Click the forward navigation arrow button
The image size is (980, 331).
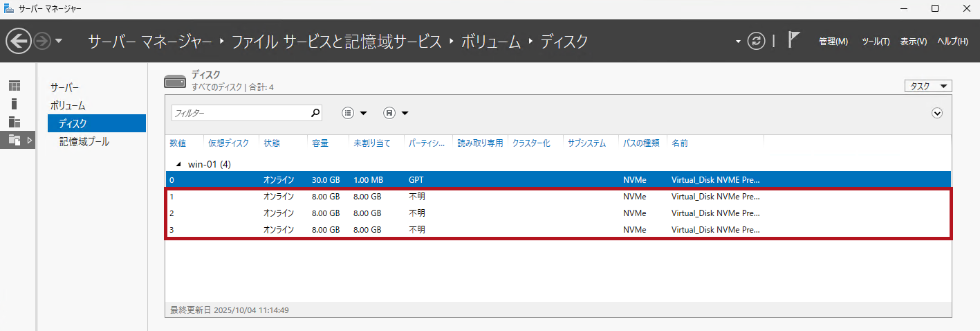tap(42, 42)
